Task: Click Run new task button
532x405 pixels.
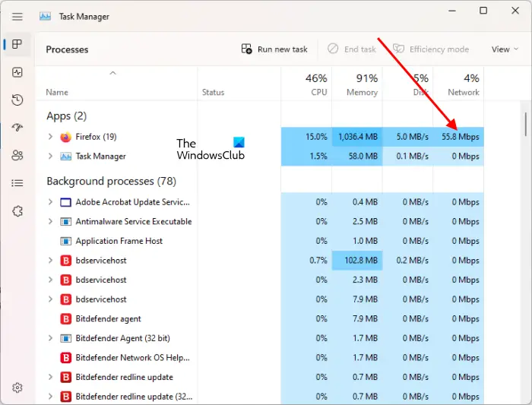Action: tap(274, 49)
